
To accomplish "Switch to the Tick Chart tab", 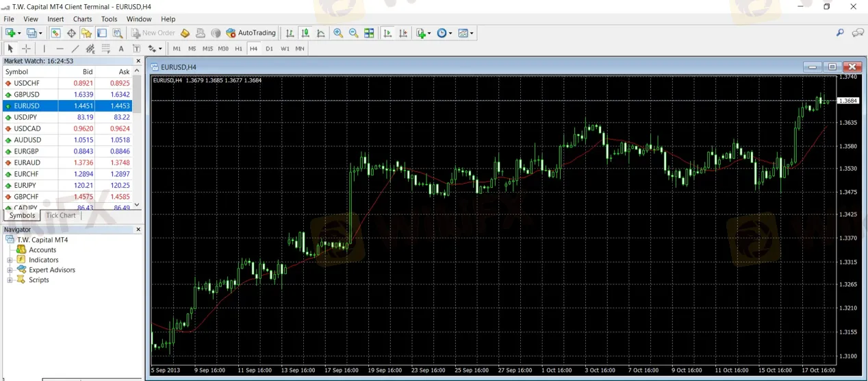I will tap(61, 215).
